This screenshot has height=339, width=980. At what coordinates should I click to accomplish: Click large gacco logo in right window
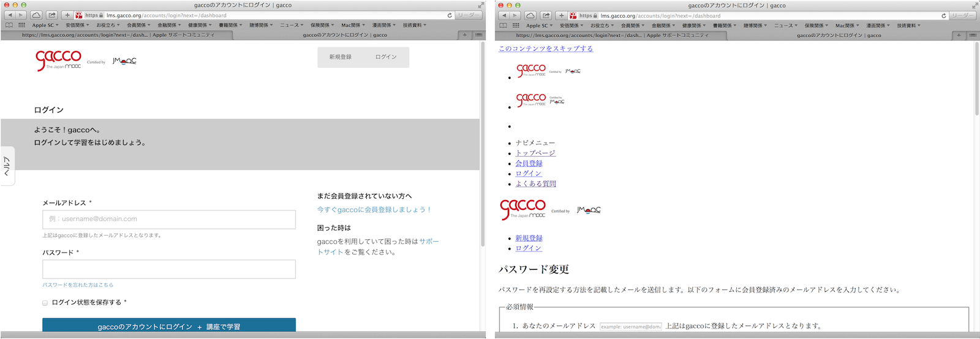point(522,209)
